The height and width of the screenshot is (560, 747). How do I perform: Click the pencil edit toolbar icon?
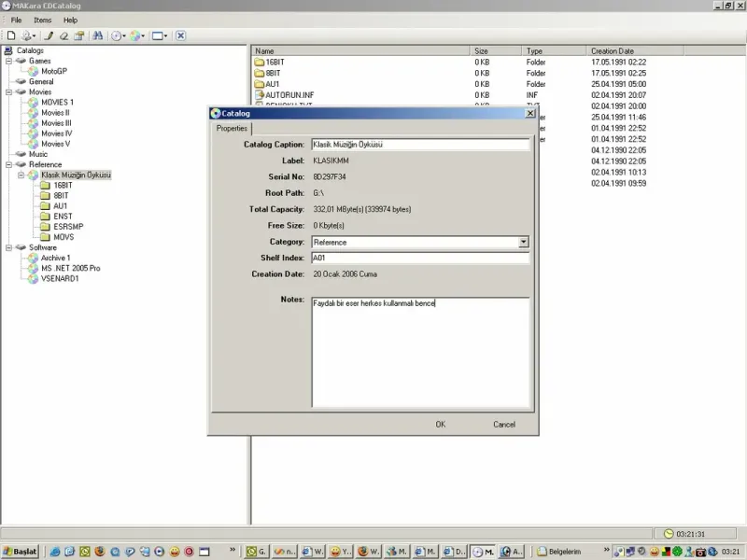pos(49,35)
